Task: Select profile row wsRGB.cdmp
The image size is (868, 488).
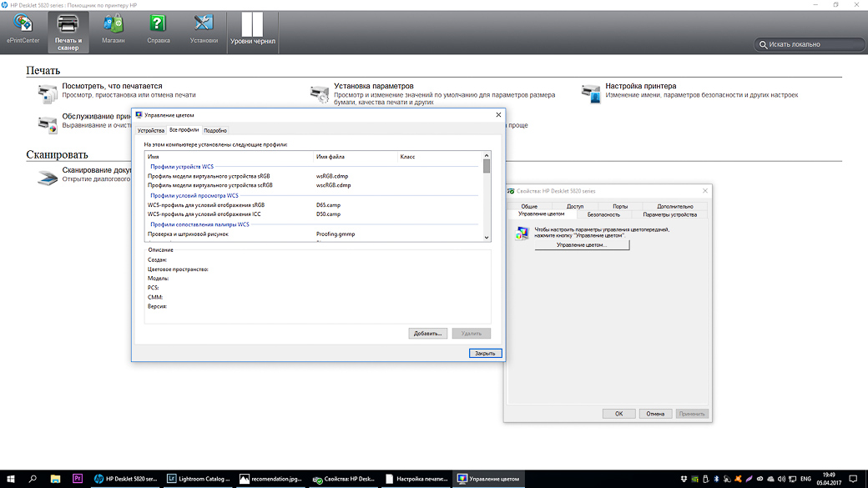Action: (x=313, y=176)
